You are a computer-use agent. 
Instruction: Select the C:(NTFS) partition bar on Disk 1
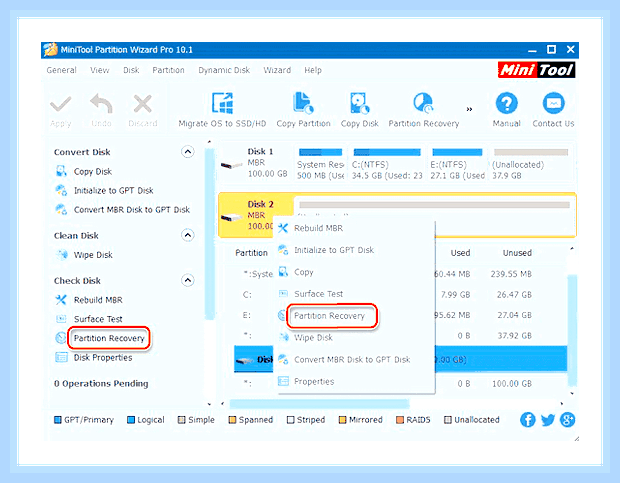pos(387,164)
